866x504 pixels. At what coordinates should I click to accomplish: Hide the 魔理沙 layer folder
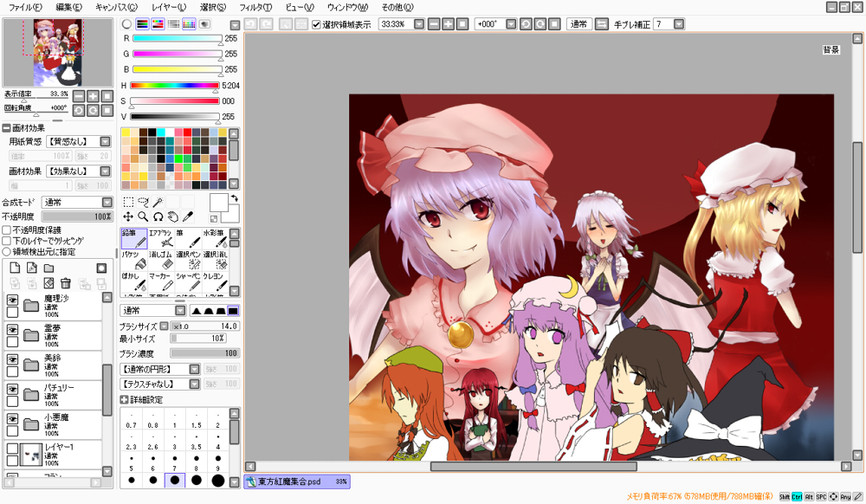coord(12,300)
